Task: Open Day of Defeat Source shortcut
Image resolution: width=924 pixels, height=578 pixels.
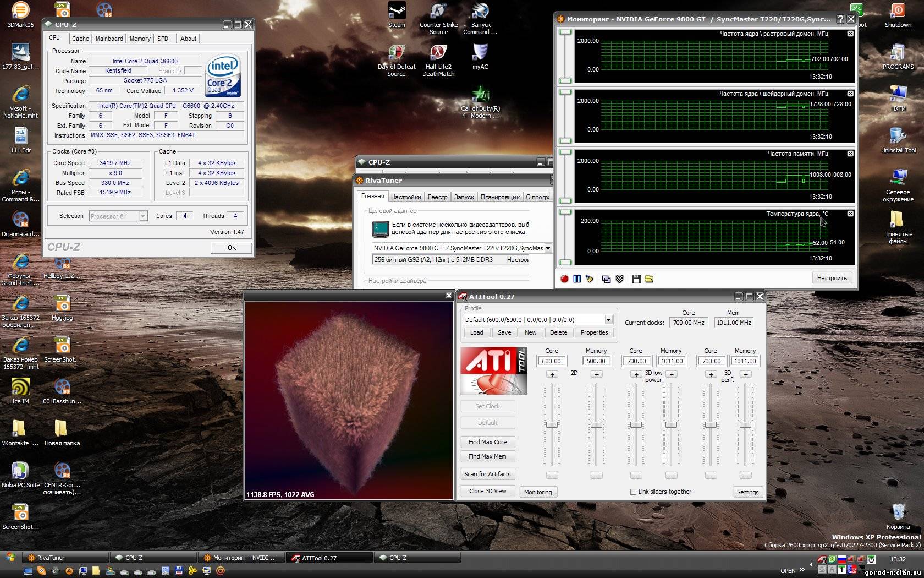Action: (397, 60)
